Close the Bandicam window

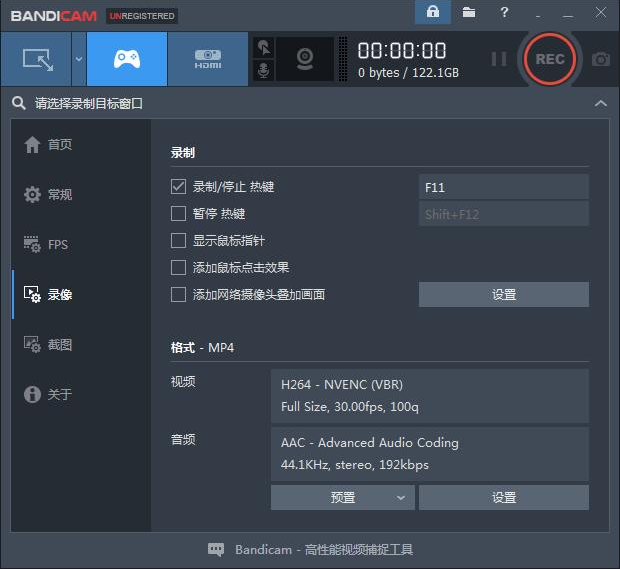(x=601, y=13)
